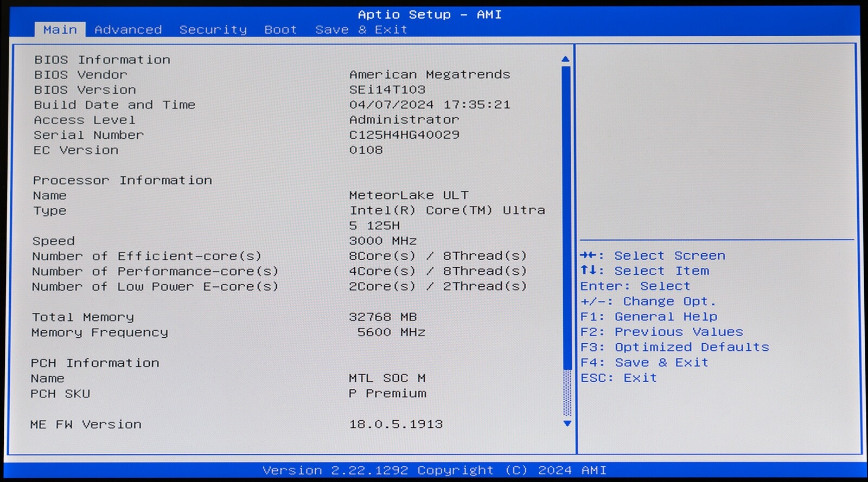Select the P Premium value
This screenshot has height=482, width=868.
click(x=387, y=394)
